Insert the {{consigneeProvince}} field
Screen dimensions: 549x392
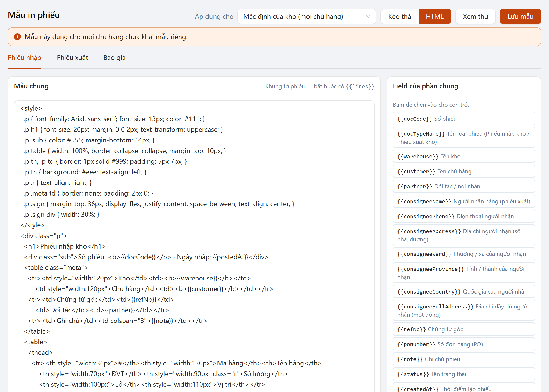[464, 273]
